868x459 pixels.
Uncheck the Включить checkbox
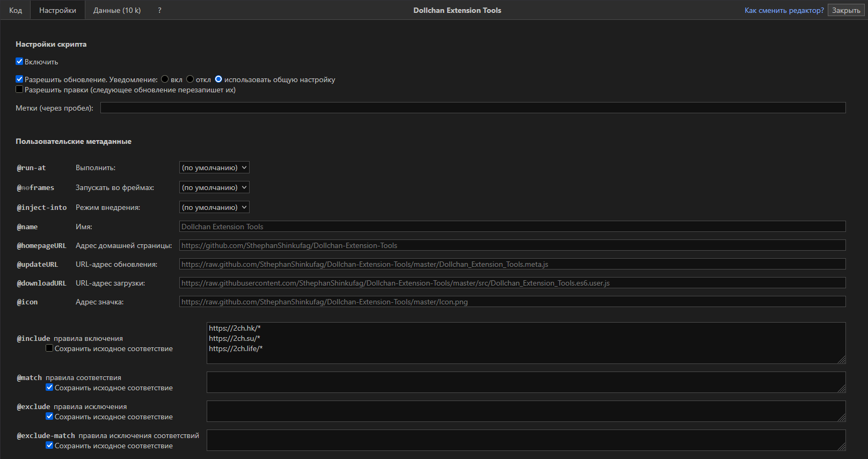19,61
